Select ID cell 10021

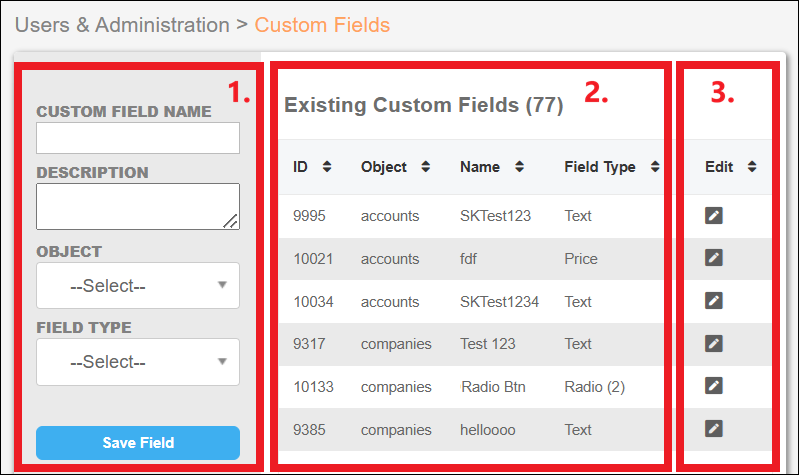pos(313,259)
